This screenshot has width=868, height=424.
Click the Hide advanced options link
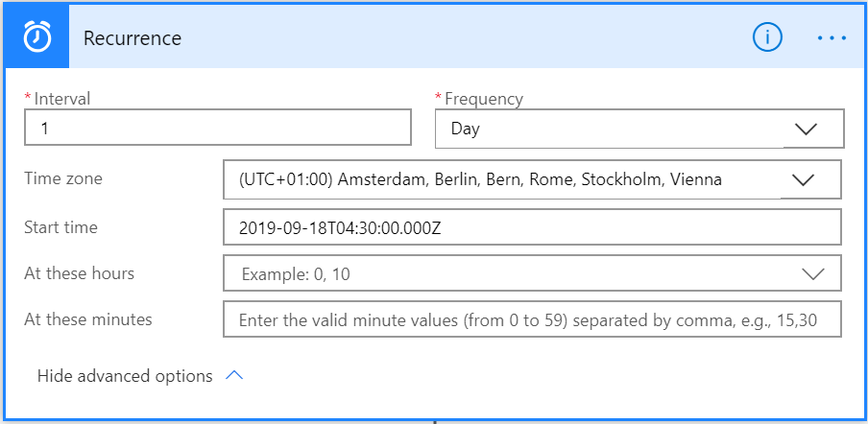point(125,376)
